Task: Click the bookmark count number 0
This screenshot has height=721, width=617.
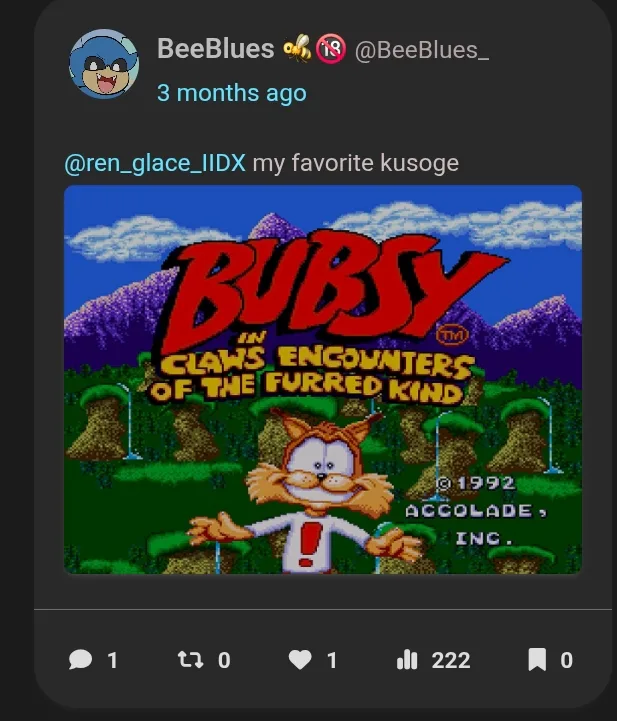Action: pos(566,660)
